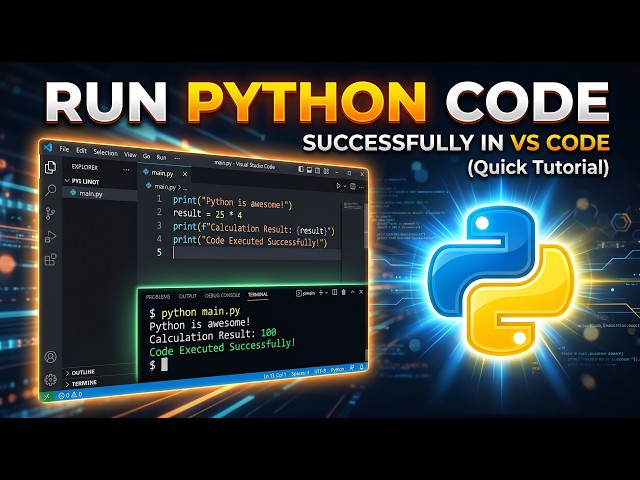Click the EXPLORER panel header title
640x480 pixels.
click(x=85, y=167)
